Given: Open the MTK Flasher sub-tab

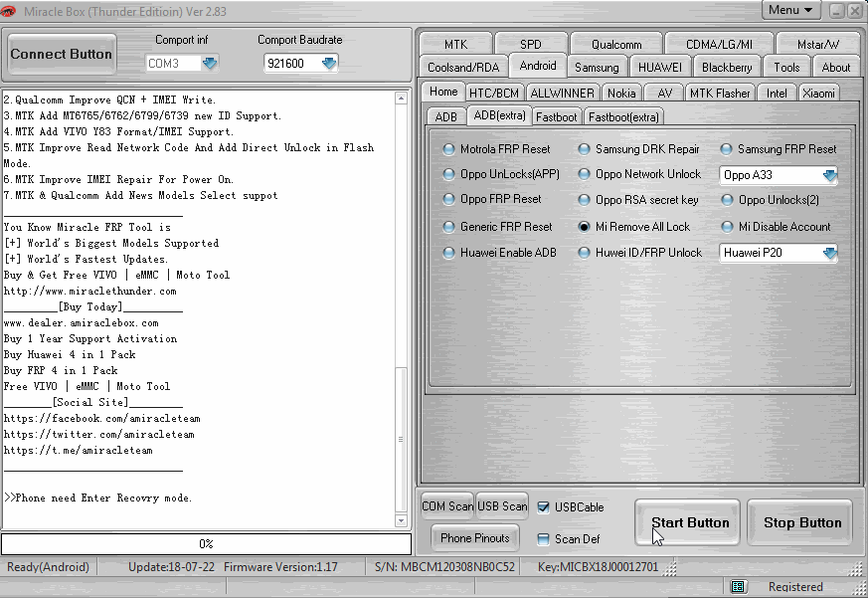Looking at the screenshot, I should [720, 94].
